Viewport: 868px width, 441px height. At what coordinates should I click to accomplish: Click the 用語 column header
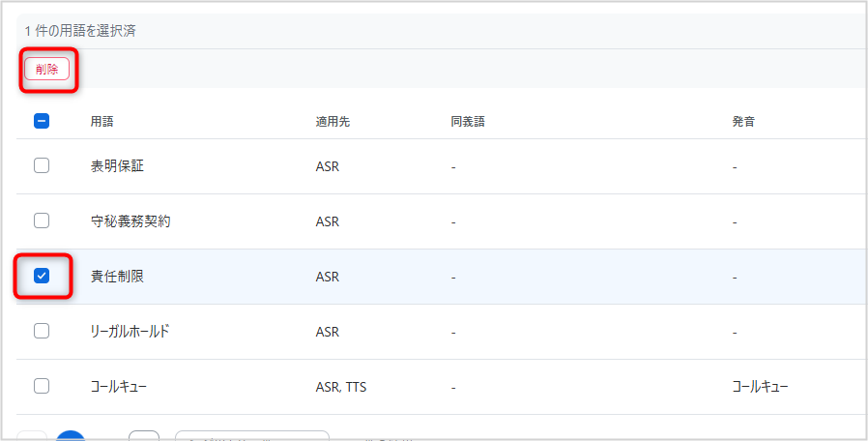101,122
